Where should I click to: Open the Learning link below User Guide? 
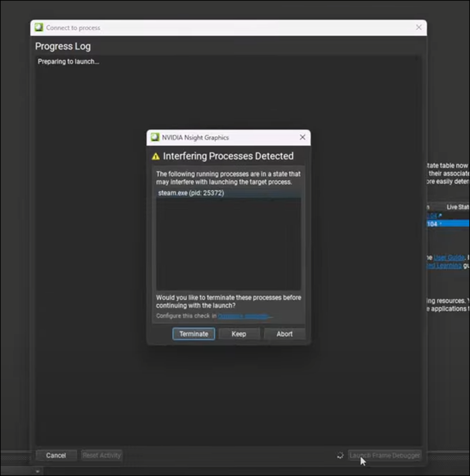tap(444, 265)
